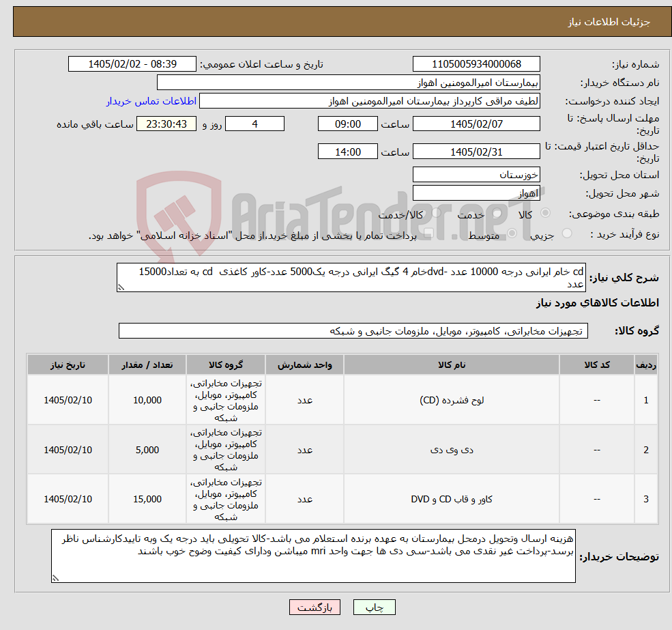
Task: Click the unit عدد in CD row
Action: tap(304, 400)
